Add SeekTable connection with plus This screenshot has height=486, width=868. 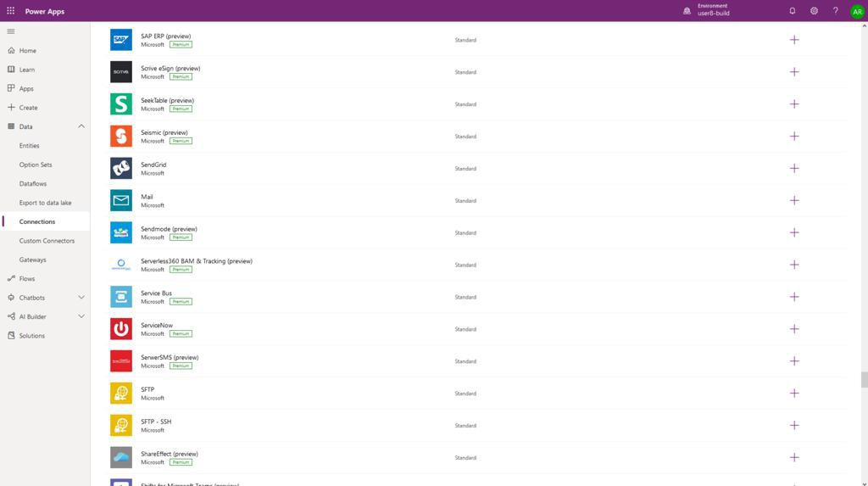pyautogui.click(x=793, y=104)
